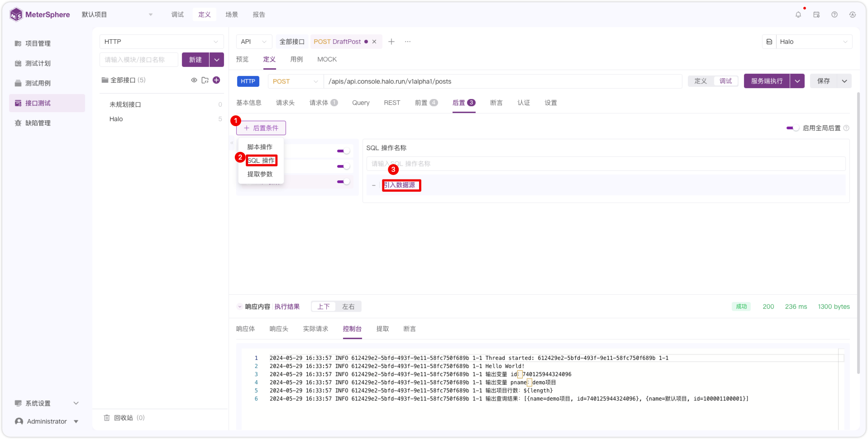Viewport: 868px width, 439px height.
Task: Select 提取参数 from the menu
Action: pyautogui.click(x=260, y=174)
